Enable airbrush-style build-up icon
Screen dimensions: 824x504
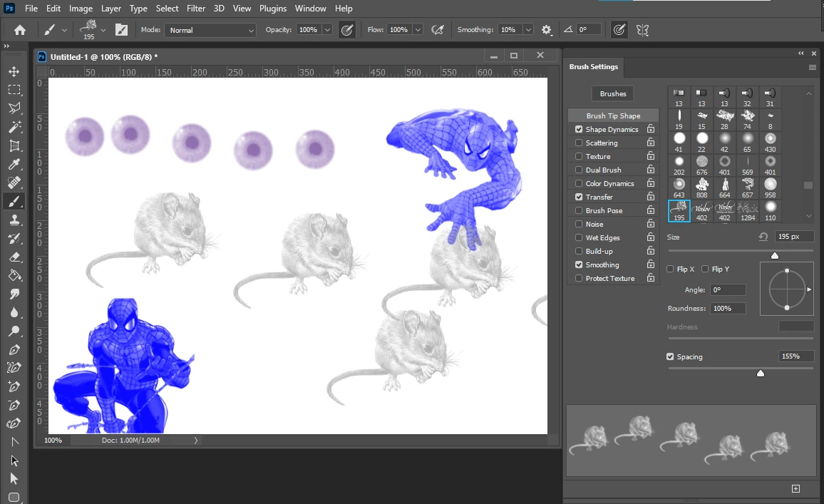coord(437,30)
